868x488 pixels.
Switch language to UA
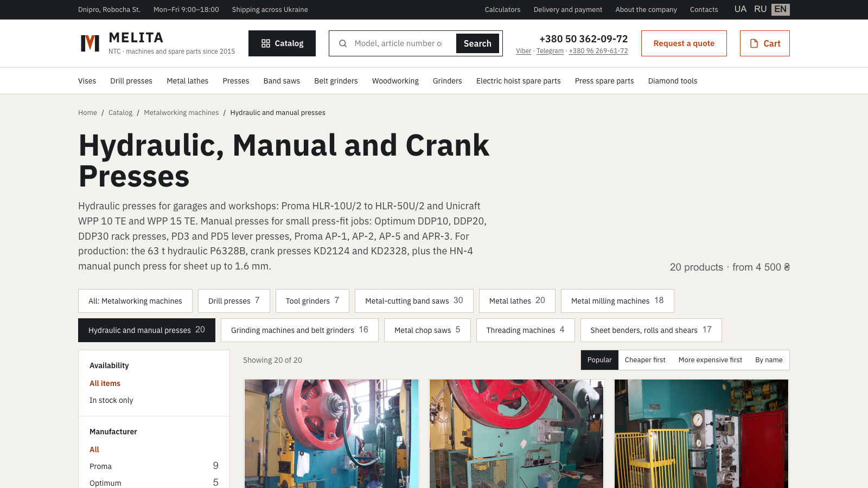tap(741, 9)
